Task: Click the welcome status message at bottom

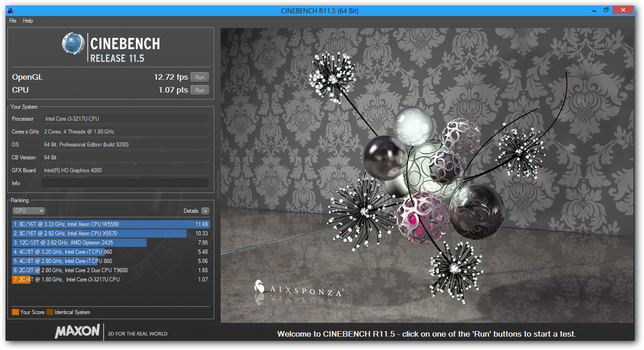Action: (427, 334)
